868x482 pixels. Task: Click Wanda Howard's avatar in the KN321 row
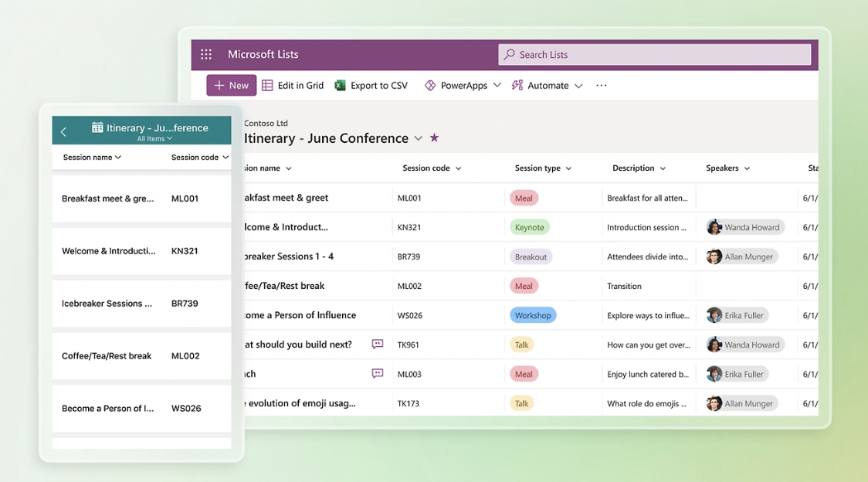pyautogui.click(x=714, y=227)
